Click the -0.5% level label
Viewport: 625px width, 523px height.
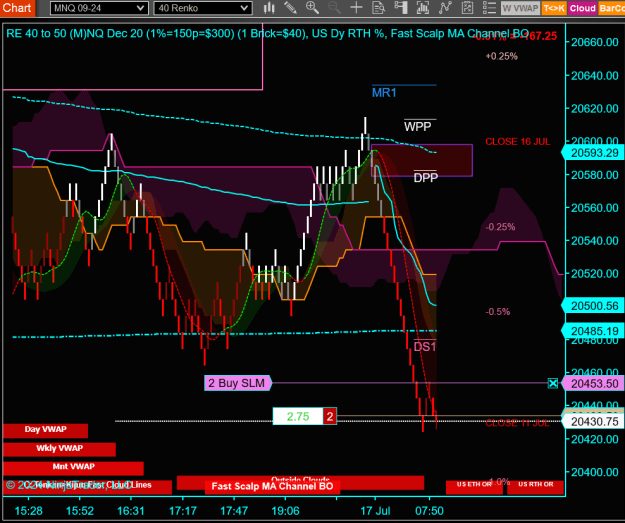coord(497,311)
